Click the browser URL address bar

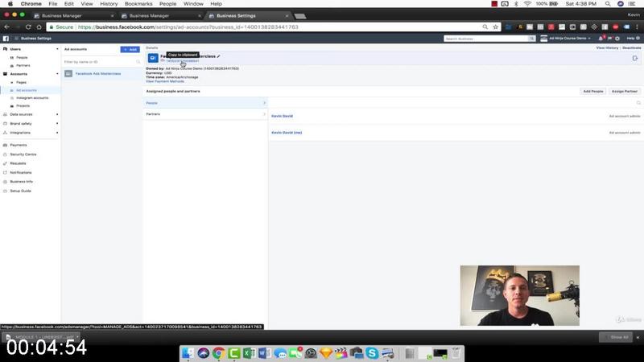263,27
